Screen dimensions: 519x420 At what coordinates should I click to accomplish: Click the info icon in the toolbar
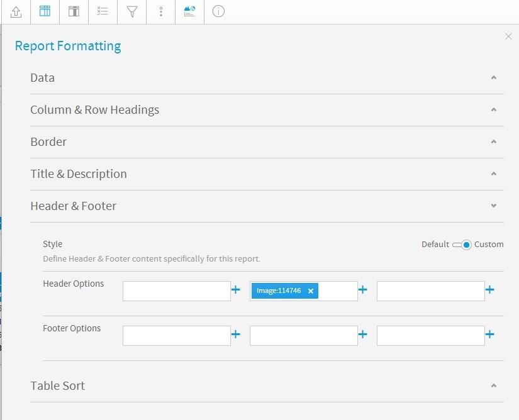click(x=218, y=11)
